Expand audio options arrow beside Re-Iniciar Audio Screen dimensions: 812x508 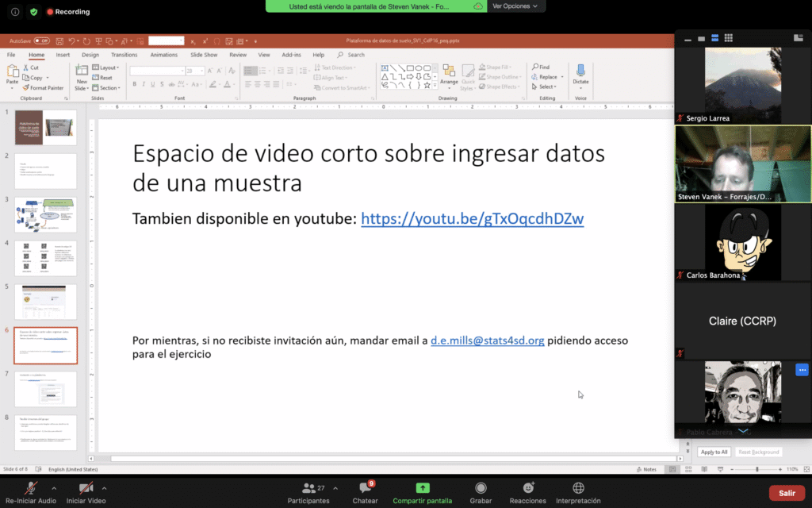pyautogui.click(x=54, y=488)
